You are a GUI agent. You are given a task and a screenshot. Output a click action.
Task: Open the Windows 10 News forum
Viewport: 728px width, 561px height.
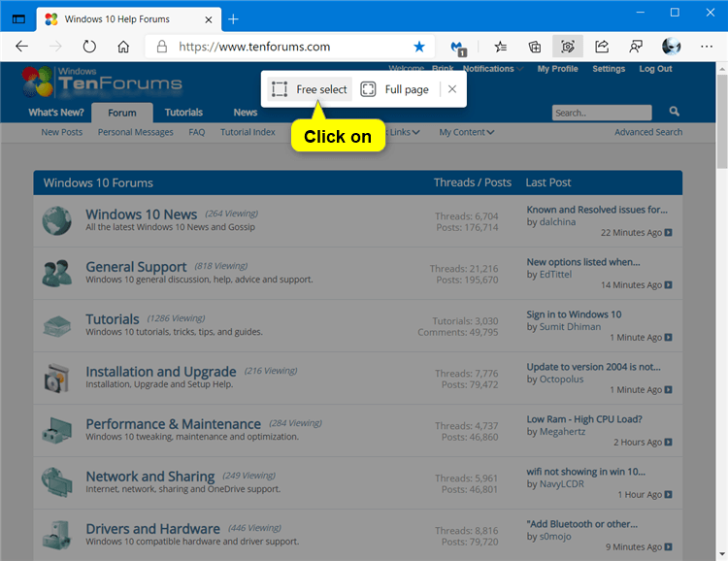click(x=141, y=214)
